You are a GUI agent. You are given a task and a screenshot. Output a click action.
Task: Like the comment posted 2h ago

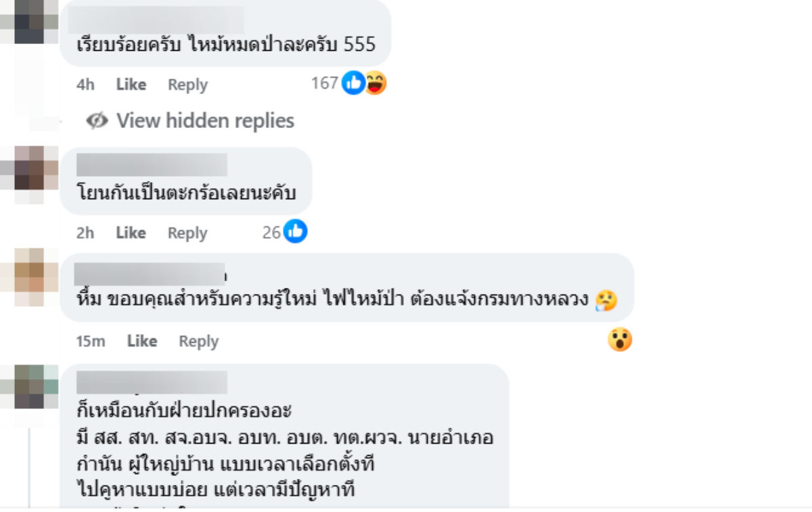point(131,233)
